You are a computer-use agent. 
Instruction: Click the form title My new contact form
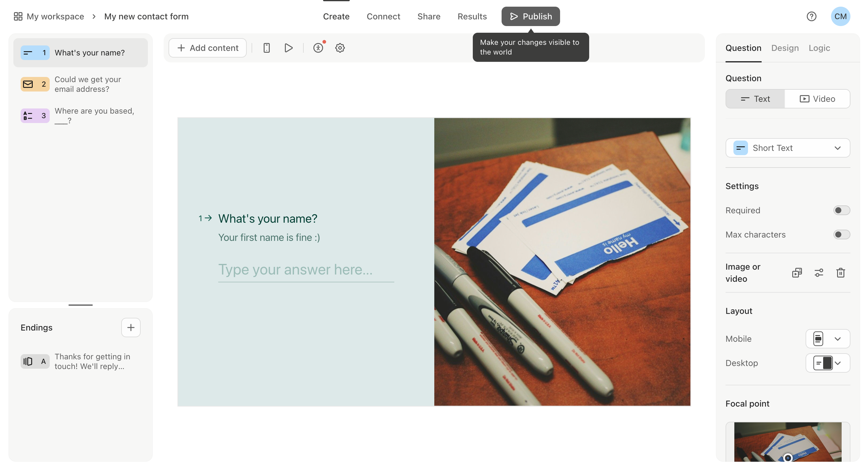pyautogui.click(x=146, y=16)
